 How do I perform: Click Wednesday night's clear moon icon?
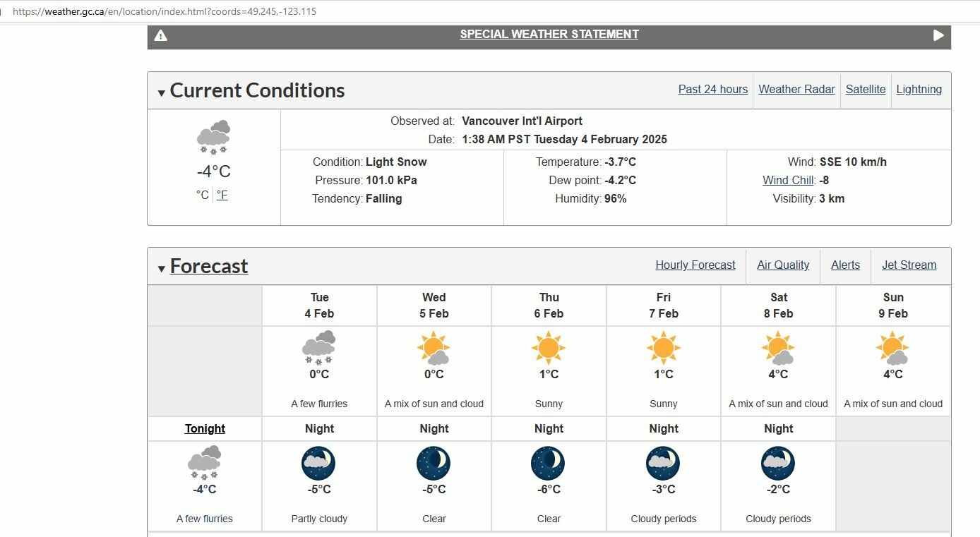(434, 463)
